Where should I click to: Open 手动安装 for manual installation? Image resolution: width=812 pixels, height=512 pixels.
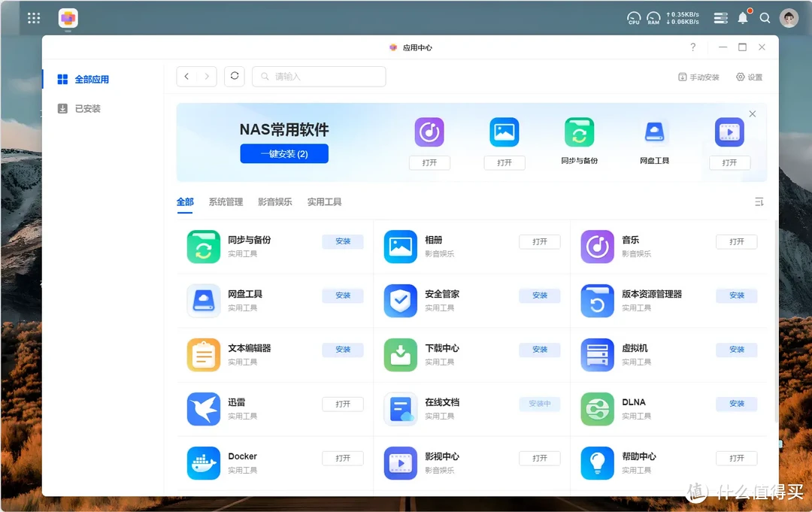(698, 76)
